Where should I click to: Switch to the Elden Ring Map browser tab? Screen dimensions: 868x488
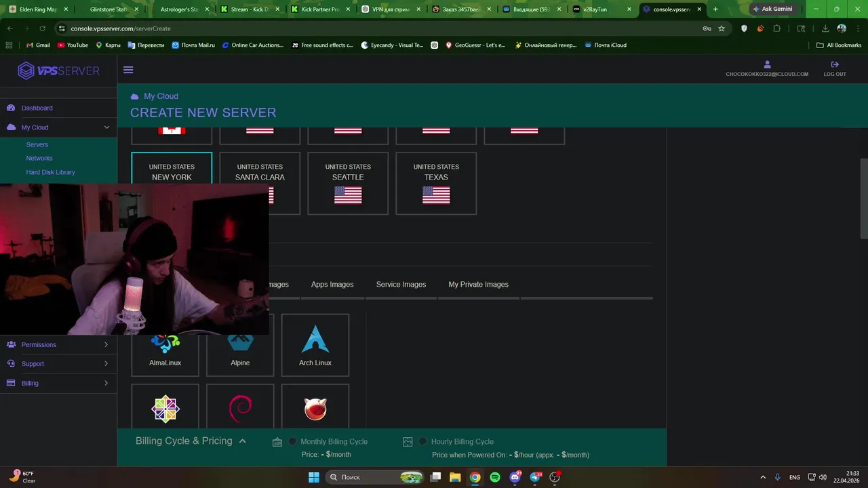41,9
